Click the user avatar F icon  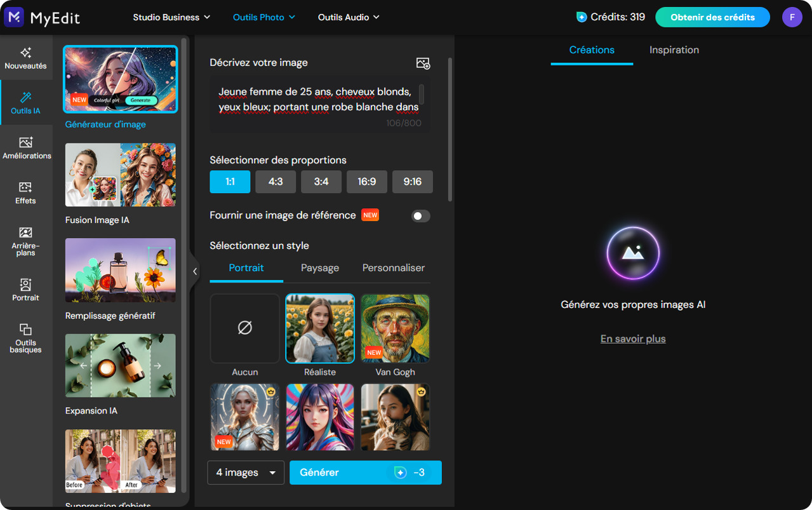pos(792,17)
